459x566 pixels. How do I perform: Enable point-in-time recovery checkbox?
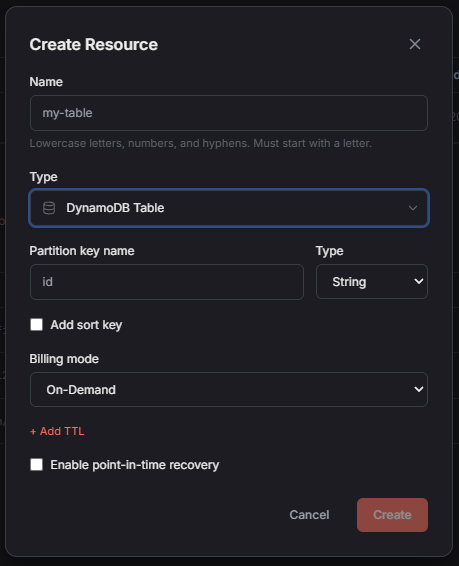coord(36,465)
